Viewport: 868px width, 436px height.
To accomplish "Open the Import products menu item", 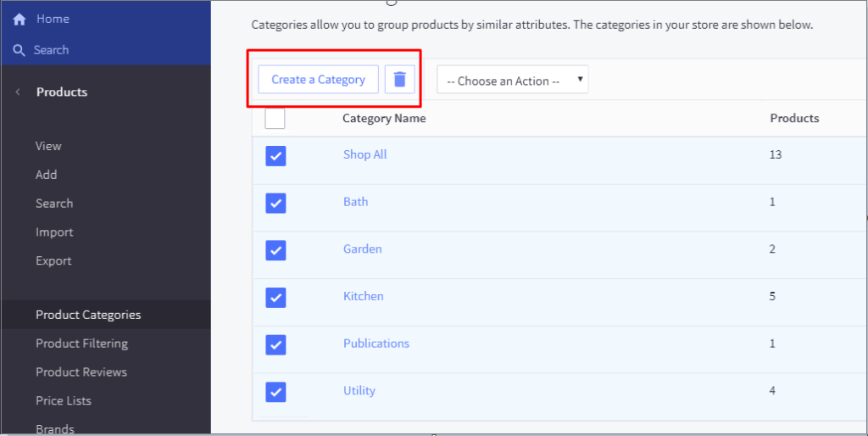I will click(54, 232).
